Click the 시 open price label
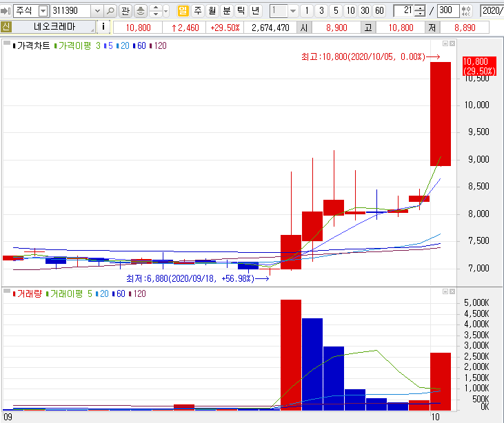The width and height of the screenshot is (504, 423). [304, 28]
